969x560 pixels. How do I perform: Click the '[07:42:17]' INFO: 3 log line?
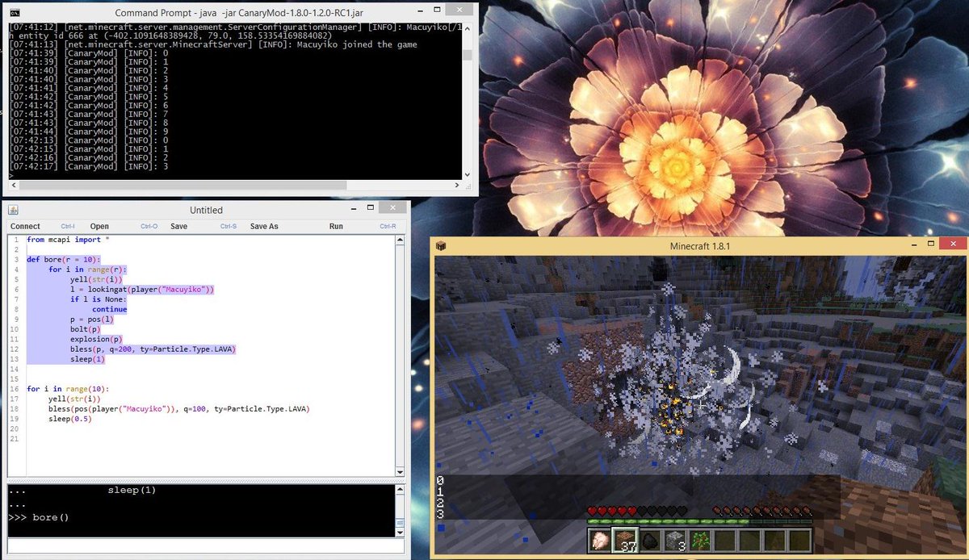tap(88, 166)
